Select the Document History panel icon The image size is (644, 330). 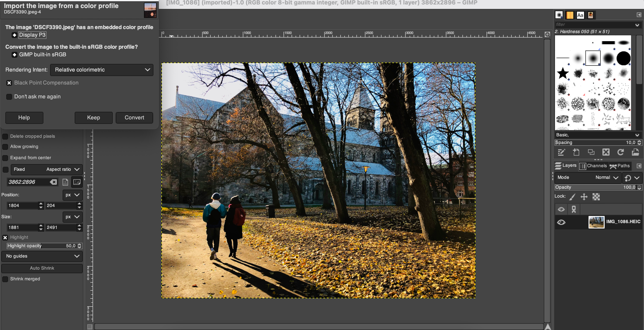591,15
